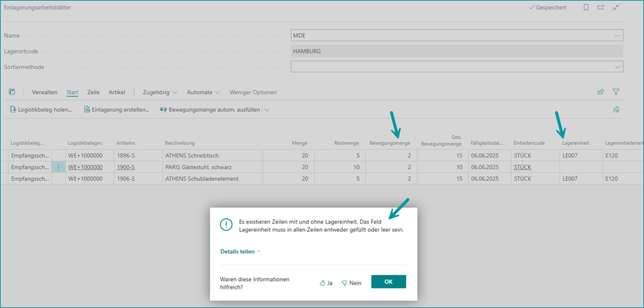Click thumbs down Nein feedback
The image size is (644, 308).
point(352,282)
